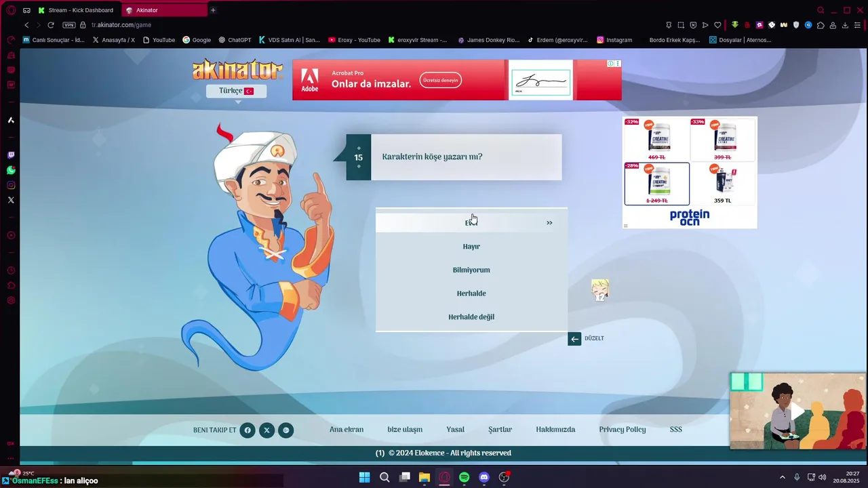Follow Akinator on Facebook icon
The height and width of the screenshot is (488, 868).
click(x=248, y=430)
